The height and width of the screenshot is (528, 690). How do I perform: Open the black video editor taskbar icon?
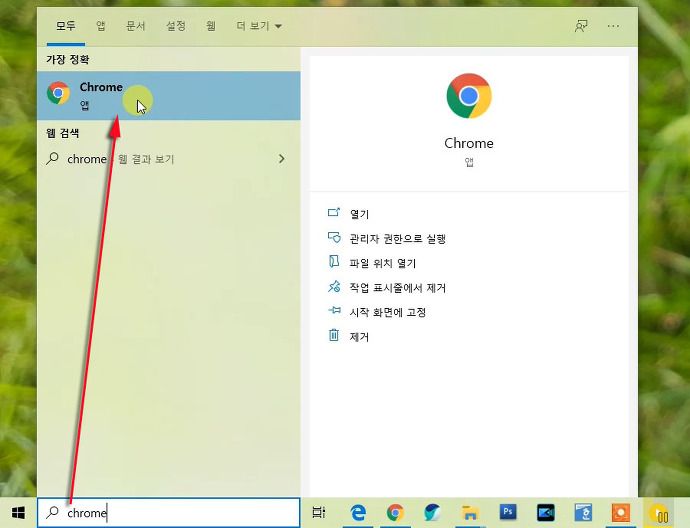546,513
